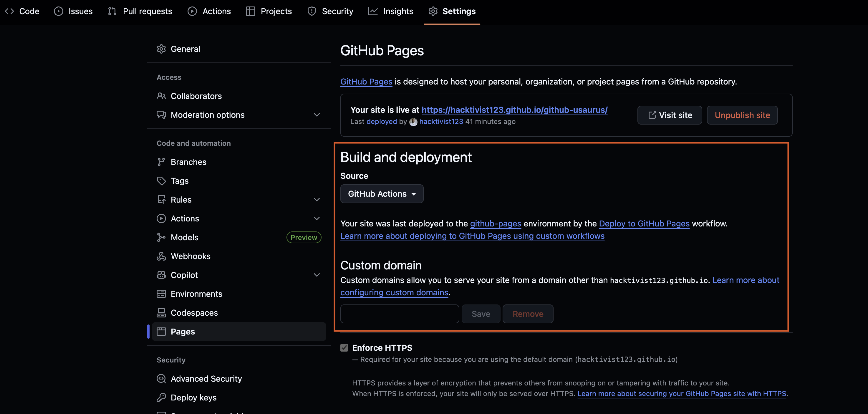Click the Pull requests branch icon
This screenshot has width=868, height=414.
point(112,11)
